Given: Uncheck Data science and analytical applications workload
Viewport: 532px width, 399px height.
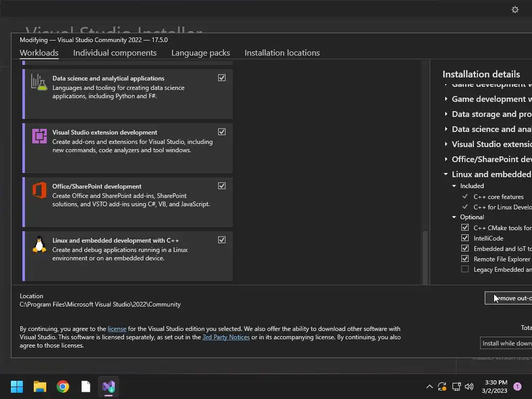Looking at the screenshot, I should (222, 78).
